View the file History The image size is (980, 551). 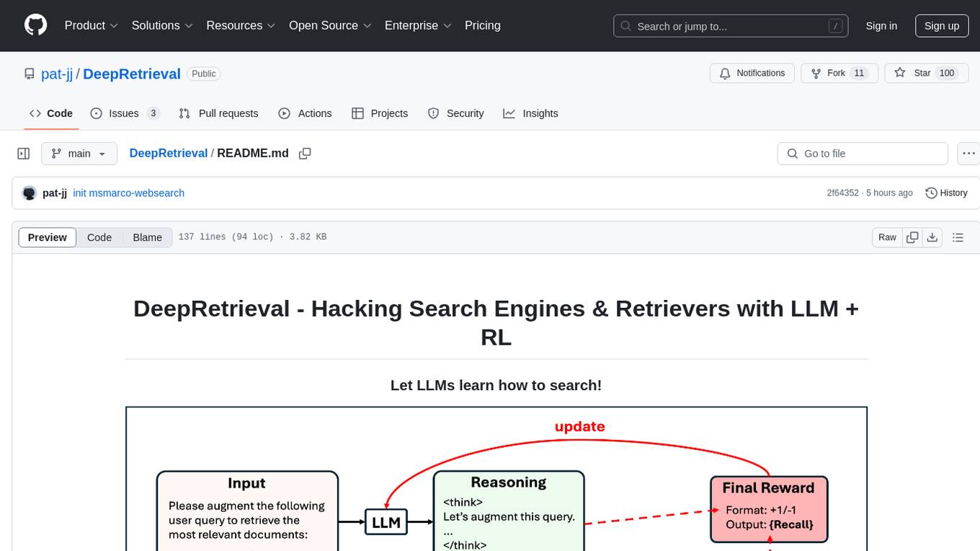946,193
